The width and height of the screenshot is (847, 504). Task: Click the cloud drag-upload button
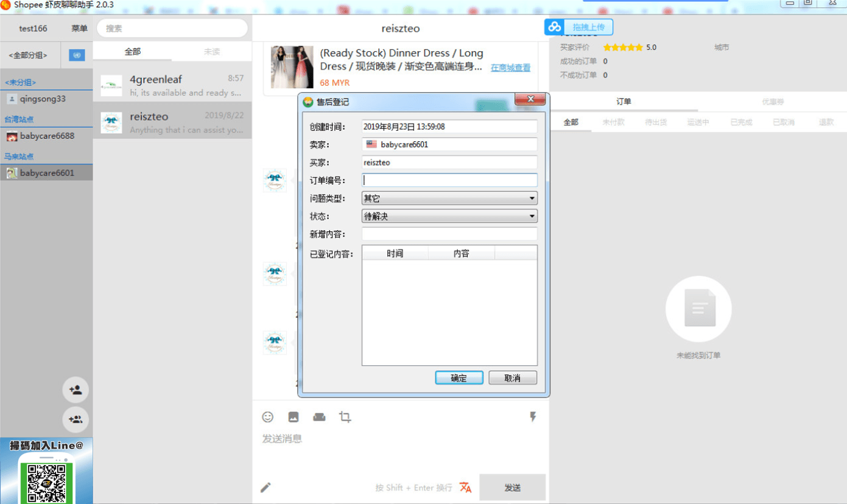point(578,27)
